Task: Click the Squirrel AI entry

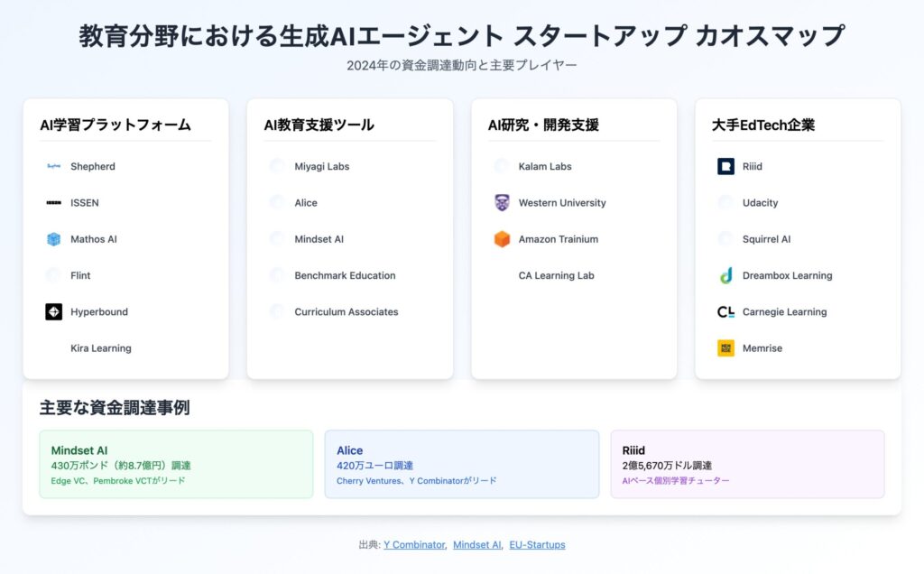Action: [766, 239]
